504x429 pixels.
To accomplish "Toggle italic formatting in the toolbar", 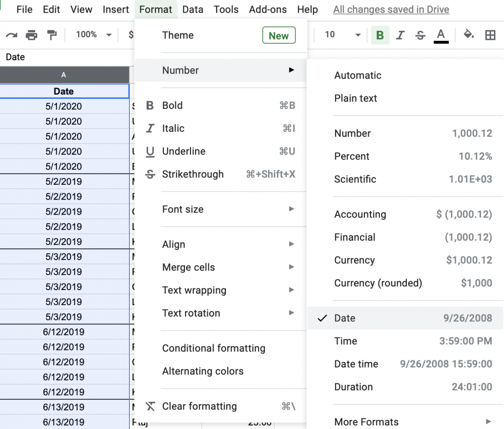I will (400, 35).
